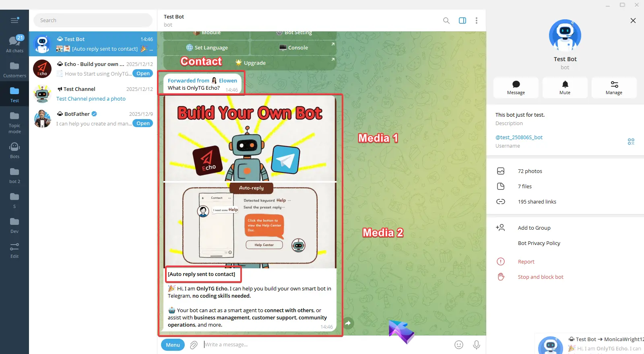This screenshot has height=354, width=644.
Task: Show the bot username QR code
Action: coord(631,142)
